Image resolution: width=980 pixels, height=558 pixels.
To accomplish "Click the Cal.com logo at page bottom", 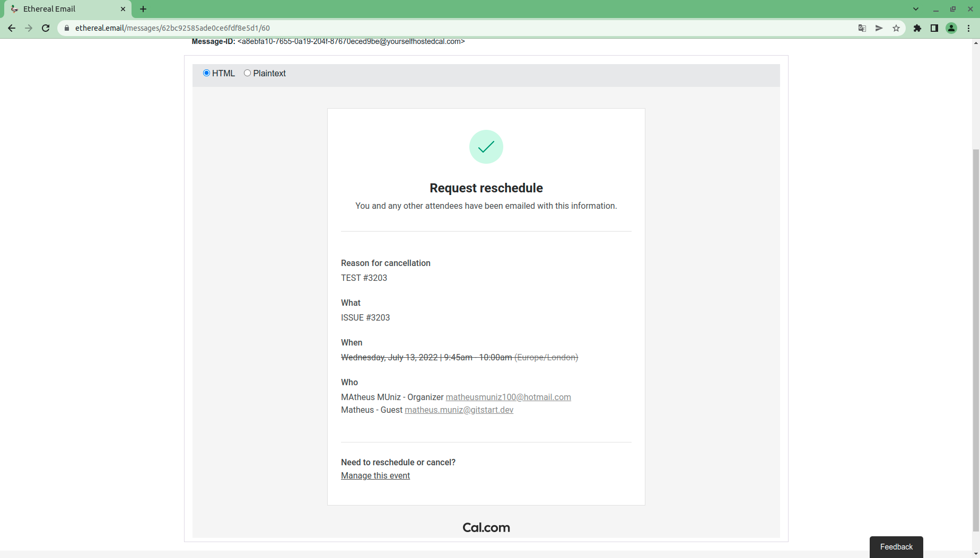I will (486, 527).
